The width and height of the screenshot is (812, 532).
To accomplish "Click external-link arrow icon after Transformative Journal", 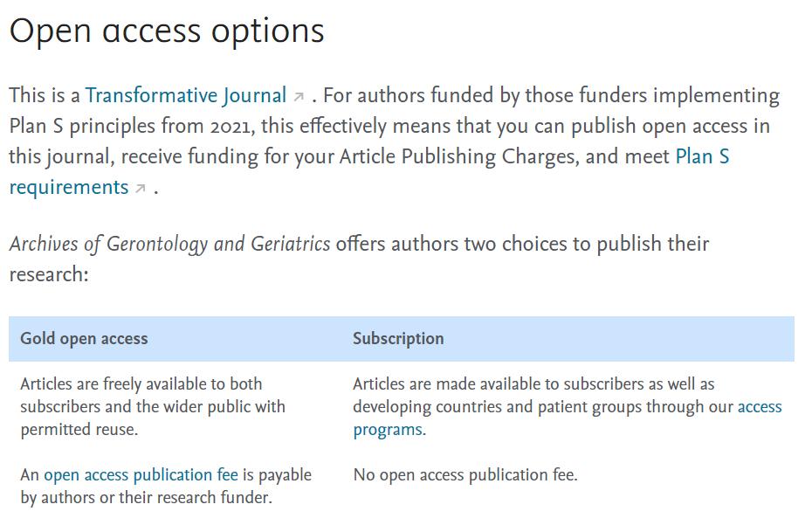I will click(x=299, y=97).
